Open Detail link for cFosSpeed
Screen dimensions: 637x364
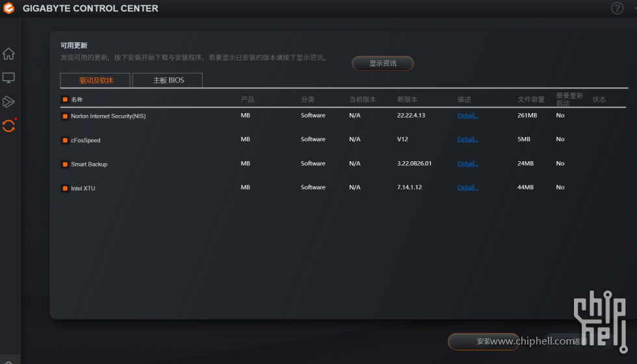[x=467, y=139]
